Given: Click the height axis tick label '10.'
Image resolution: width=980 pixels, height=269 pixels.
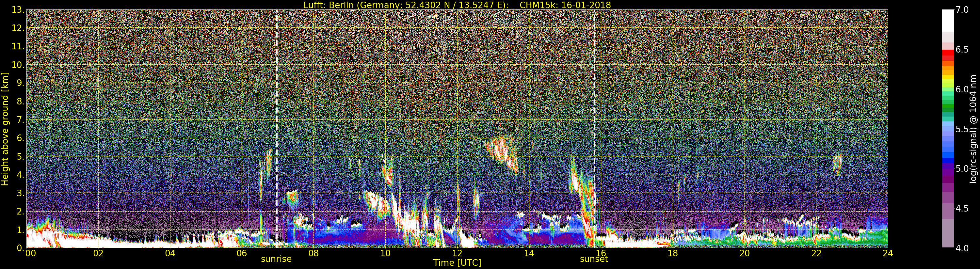Looking at the screenshot, I should tap(18, 65).
